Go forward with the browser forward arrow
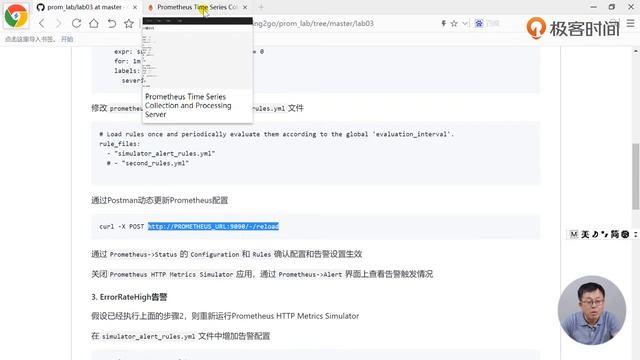 tap(58, 24)
